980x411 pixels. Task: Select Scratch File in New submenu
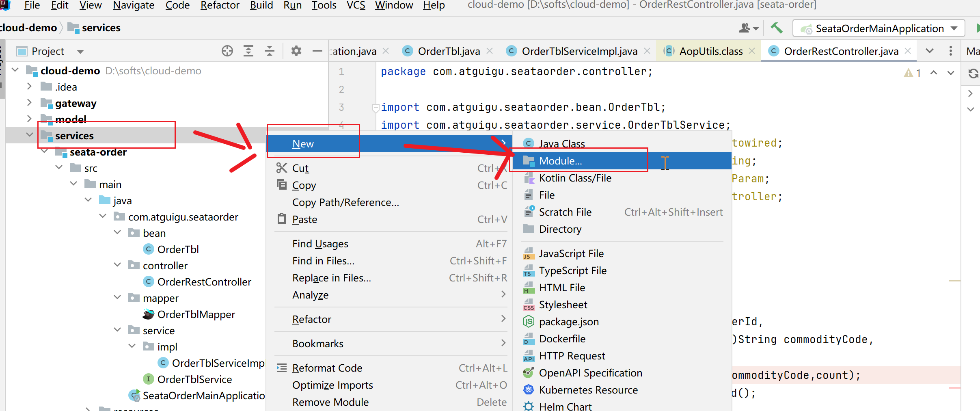click(622, 212)
